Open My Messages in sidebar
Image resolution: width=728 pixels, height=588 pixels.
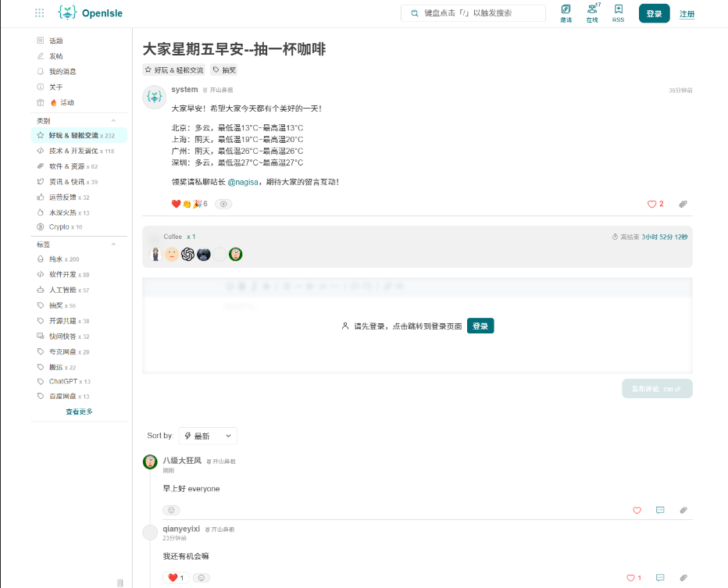click(x=79, y=72)
